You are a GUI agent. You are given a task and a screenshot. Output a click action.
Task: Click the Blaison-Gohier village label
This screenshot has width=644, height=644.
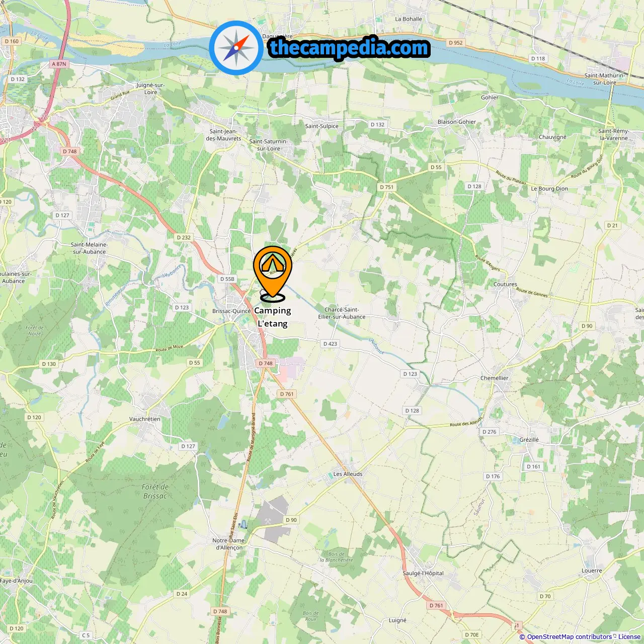point(457,122)
